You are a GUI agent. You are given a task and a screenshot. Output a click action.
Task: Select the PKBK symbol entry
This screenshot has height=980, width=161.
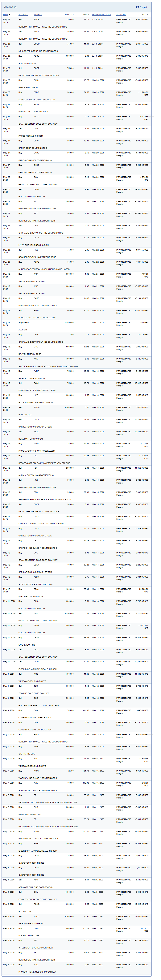tap(36, 80)
